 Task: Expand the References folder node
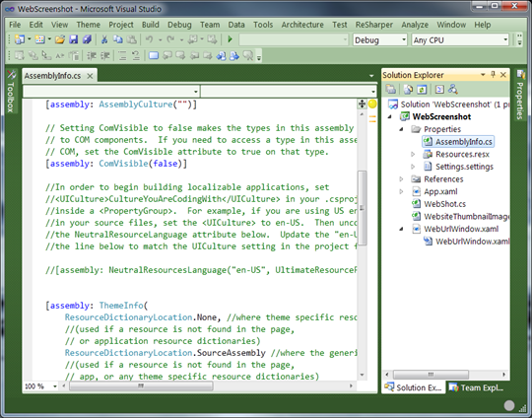(x=401, y=179)
